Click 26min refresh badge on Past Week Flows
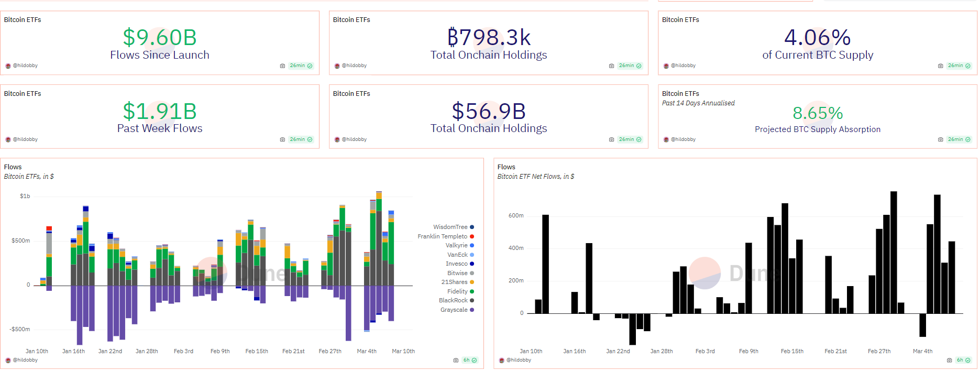 click(x=301, y=140)
